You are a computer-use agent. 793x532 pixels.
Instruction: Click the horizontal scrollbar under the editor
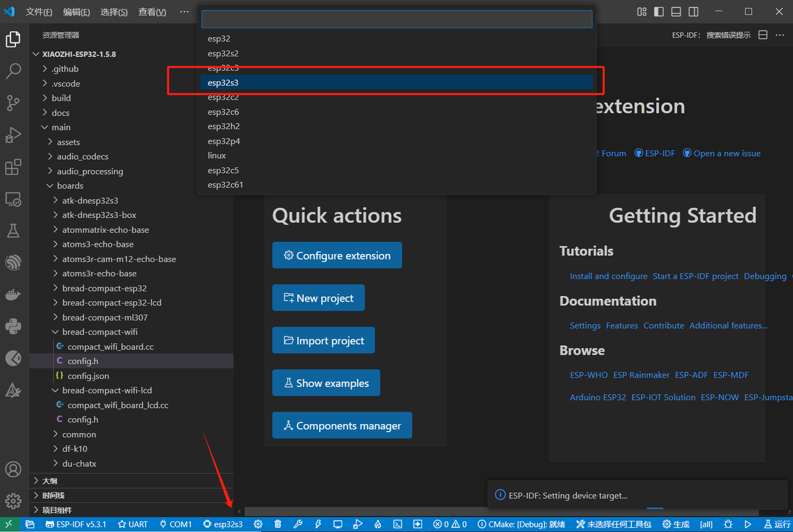[496, 512]
